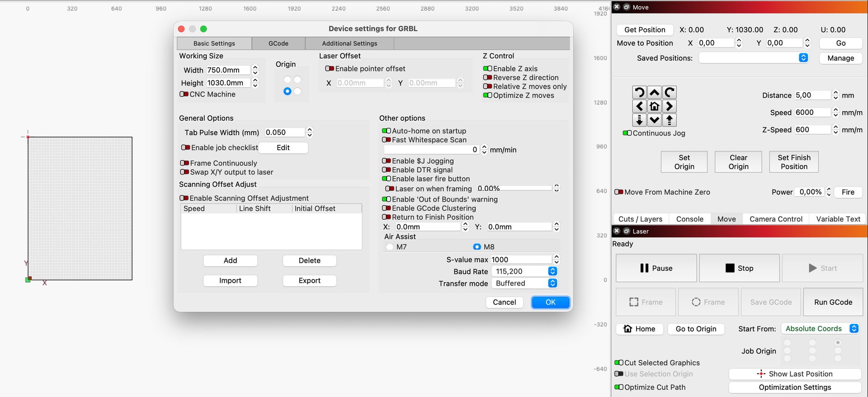Switch to the GCode tab

coord(278,43)
